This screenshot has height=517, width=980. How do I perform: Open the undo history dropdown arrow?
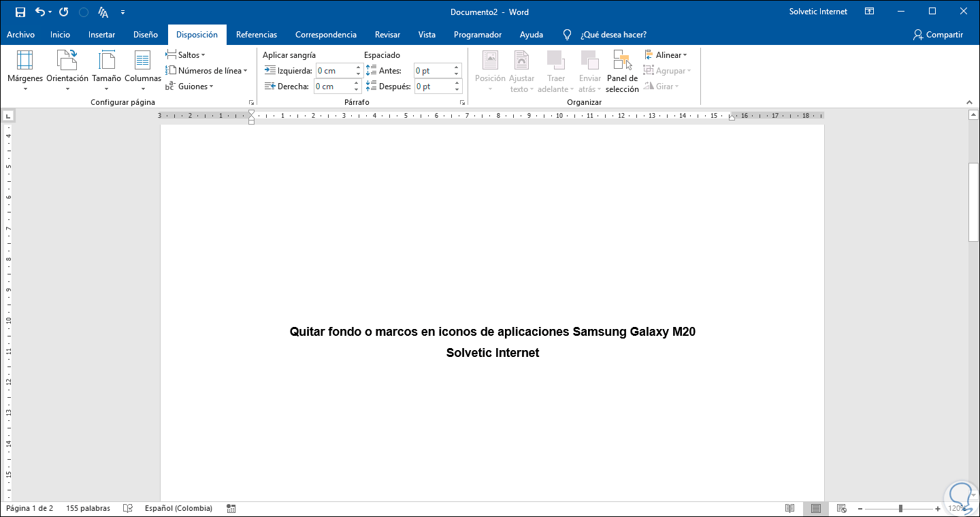pos(50,12)
